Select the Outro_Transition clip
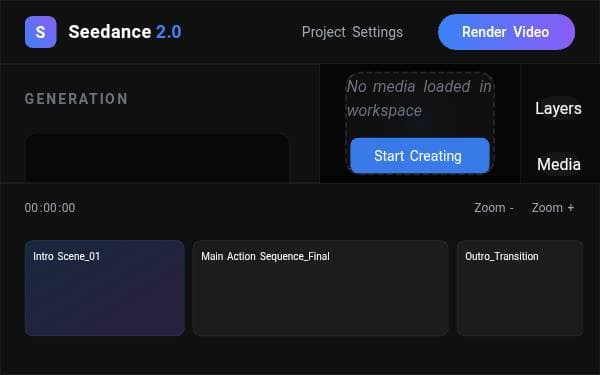 [x=520, y=288]
